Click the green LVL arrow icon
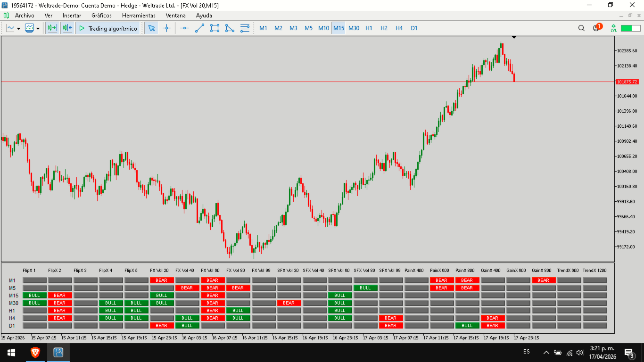Viewport: 644px width, 362px height. point(613,28)
